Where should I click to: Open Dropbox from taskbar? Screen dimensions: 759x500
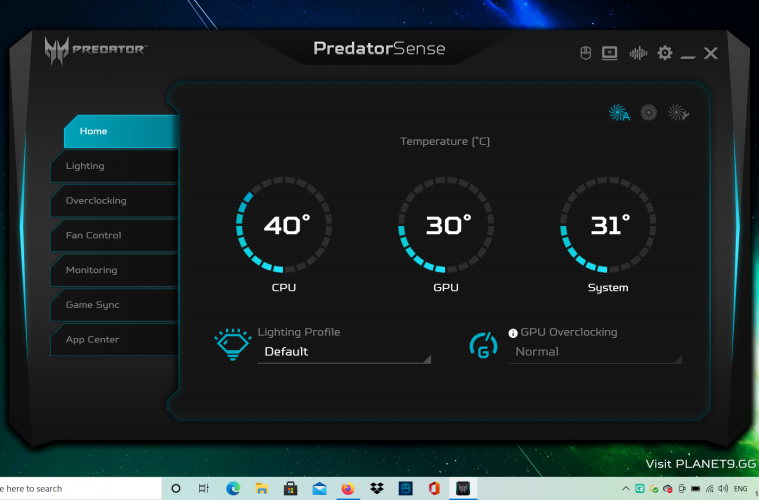coord(377,488)
